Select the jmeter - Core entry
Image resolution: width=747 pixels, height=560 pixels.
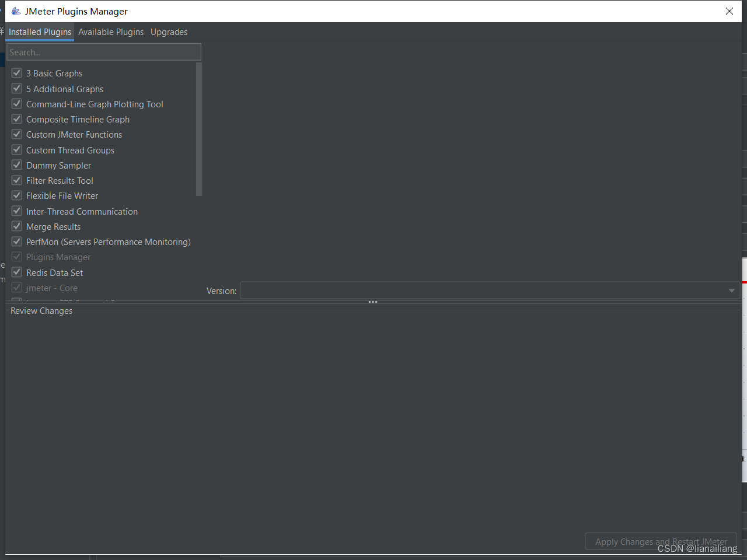pyautogui.click(x=51, y=288)
